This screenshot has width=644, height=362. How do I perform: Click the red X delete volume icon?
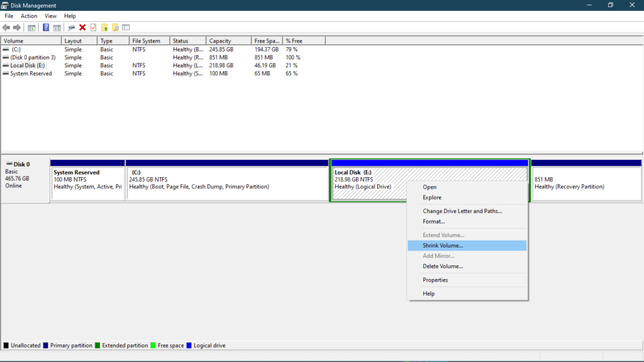[82, 27]
